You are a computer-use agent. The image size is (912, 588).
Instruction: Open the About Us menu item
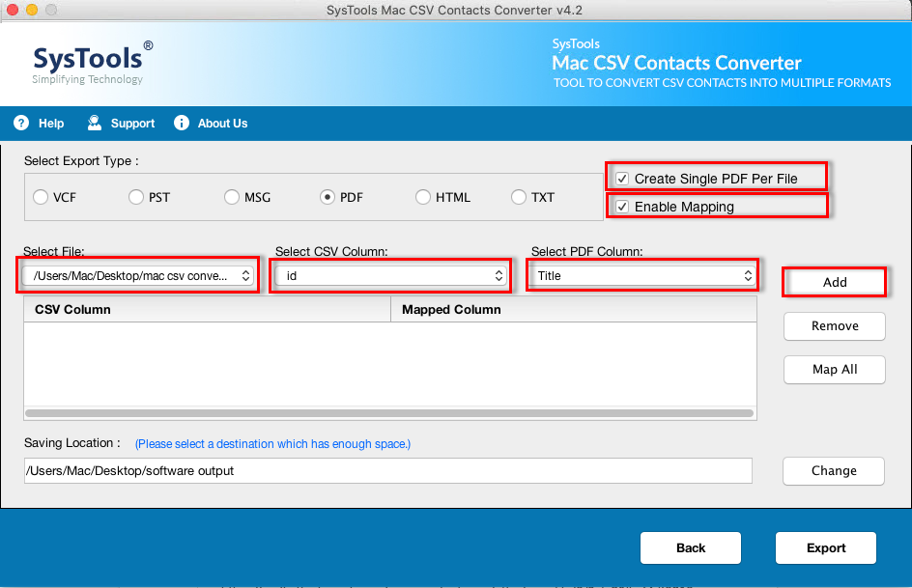[211, 123]
